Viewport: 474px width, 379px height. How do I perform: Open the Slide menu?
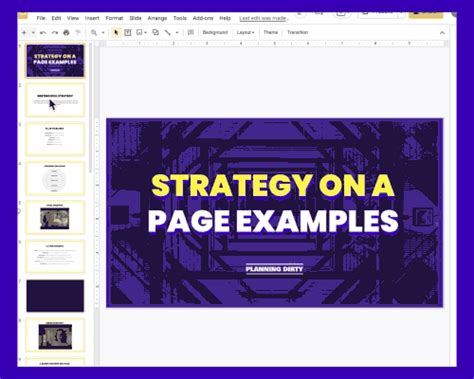(x=135, y=18)
